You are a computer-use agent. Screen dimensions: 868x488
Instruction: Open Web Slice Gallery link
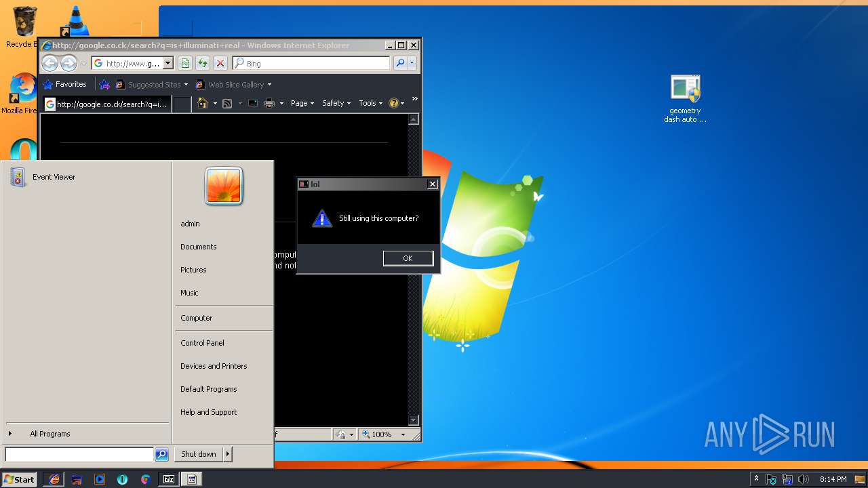(233, 85)
